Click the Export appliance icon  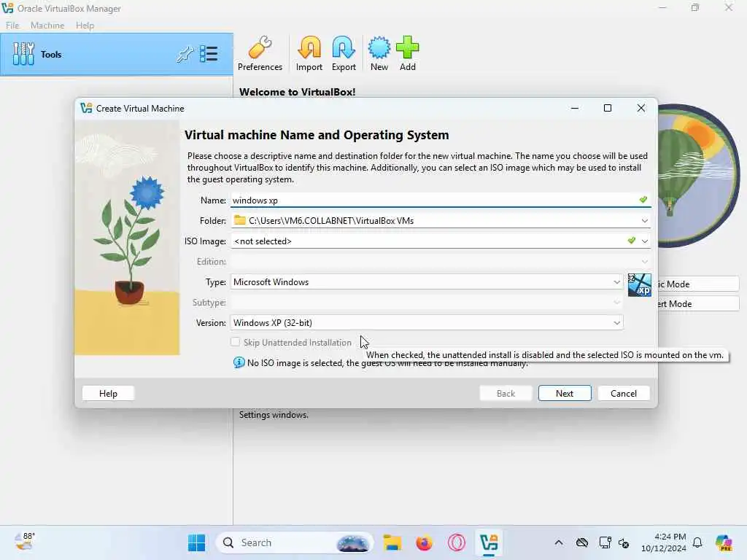(x=344, y=54)
